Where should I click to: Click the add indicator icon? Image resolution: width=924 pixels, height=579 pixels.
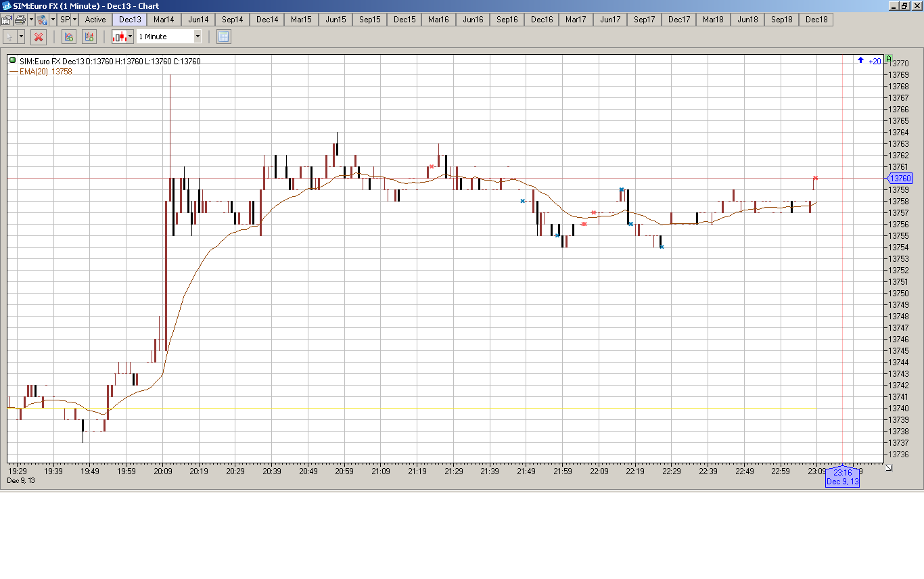[68, 37]
